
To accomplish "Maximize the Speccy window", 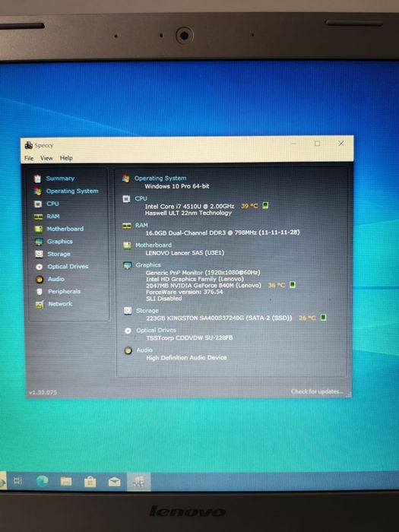I will coord(317,144).
